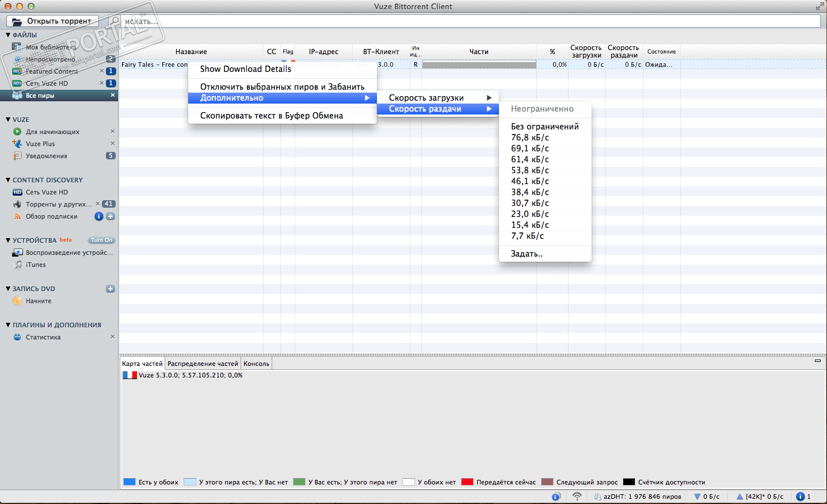Image resolution: width=827 pixels, height=504 pixels.
Task: Collapse the VUZE sidebar section
Action: (8, 120)
